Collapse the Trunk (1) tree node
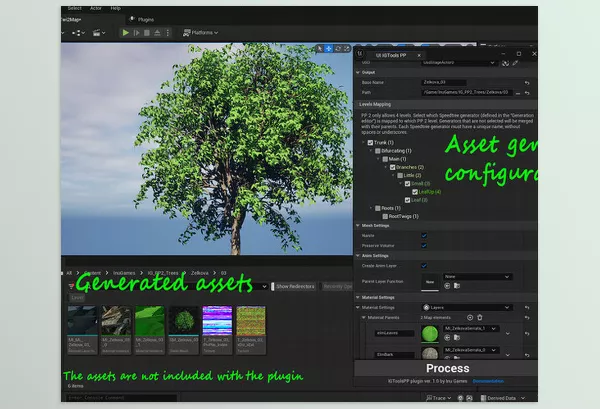The width and height of the screenshot is (600, 409). [x=364, y=143]
